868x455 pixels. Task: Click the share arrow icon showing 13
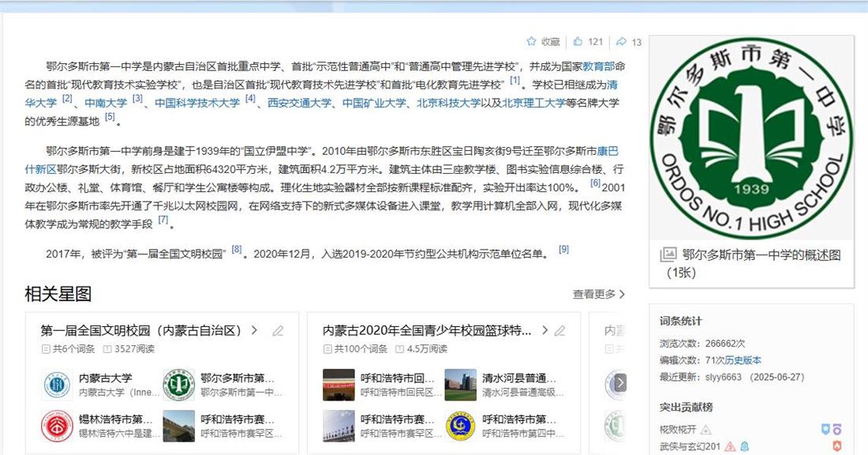point(621,42)
